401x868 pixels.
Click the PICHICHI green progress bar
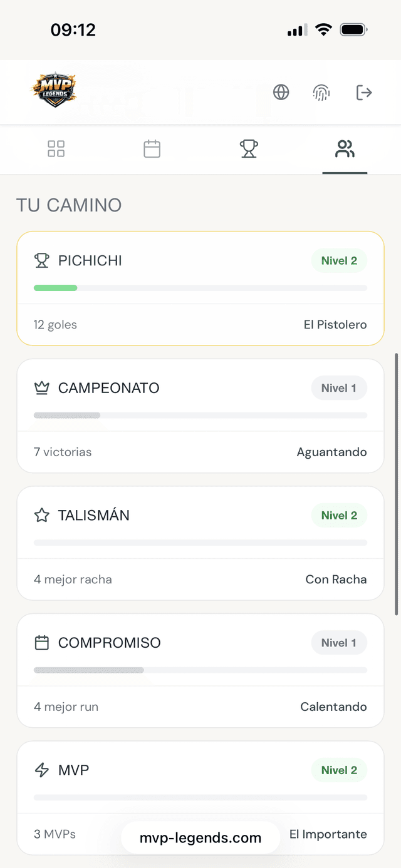tap(56, 288)
